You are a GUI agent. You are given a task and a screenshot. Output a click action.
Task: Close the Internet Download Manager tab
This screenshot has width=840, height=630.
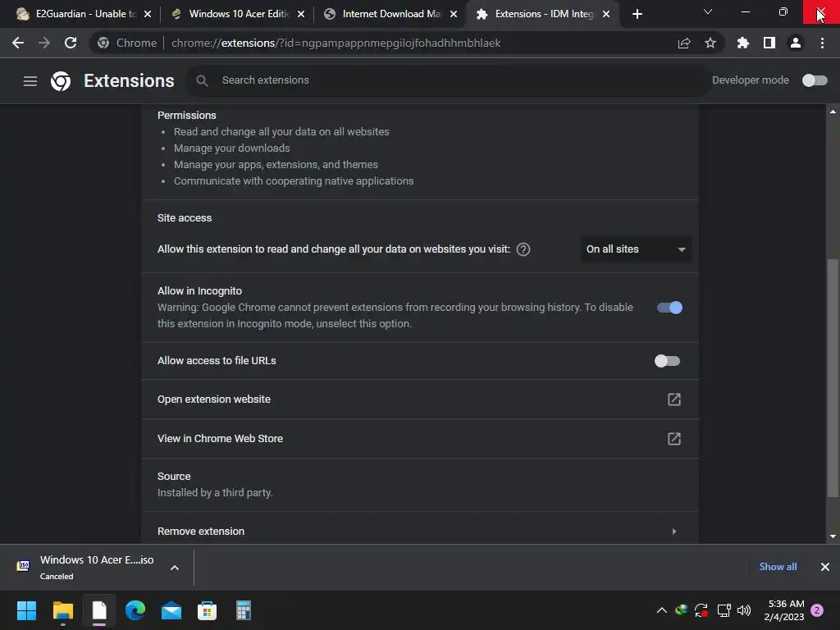pyautogui.click(x=454, y=14)
